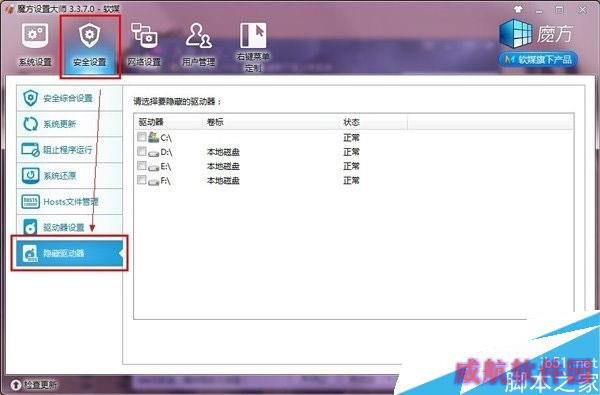This screenshot has width=600, height=395.
Task: Select 系统还原 in the sidebar
Action: 69,175
